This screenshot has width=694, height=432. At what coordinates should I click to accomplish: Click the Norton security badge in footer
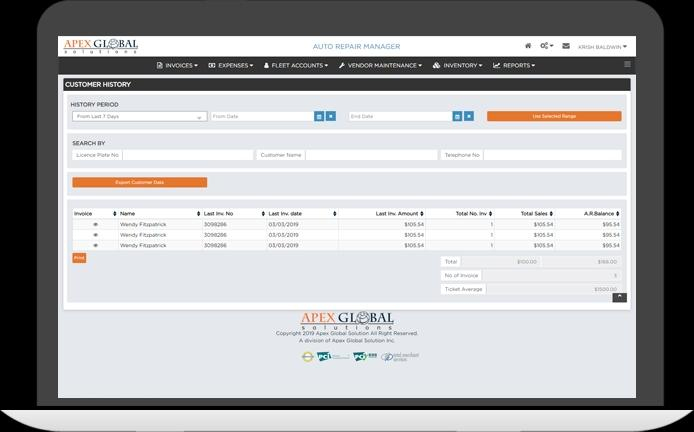308,357
